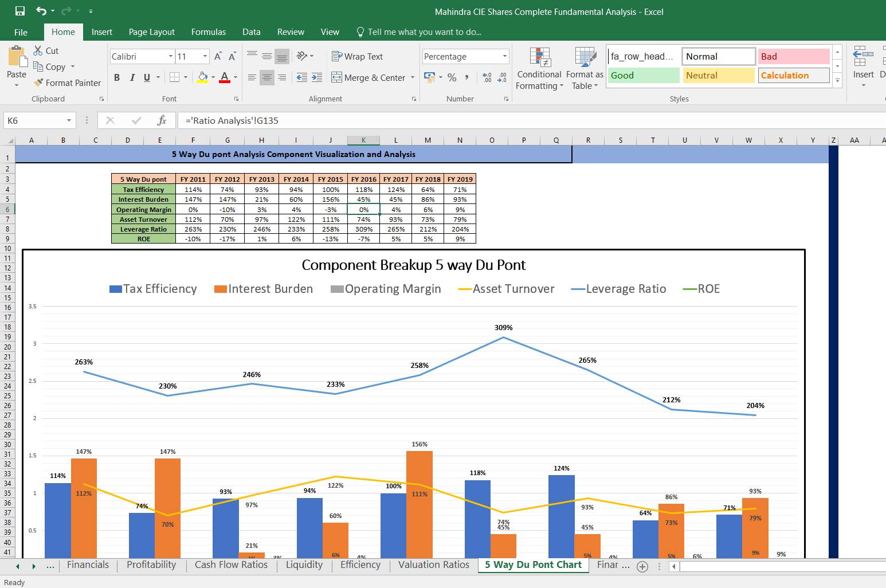This screenshot has width=886, height=588.
Task: Apply the Borders icon
Action: (x=175, y=77)
